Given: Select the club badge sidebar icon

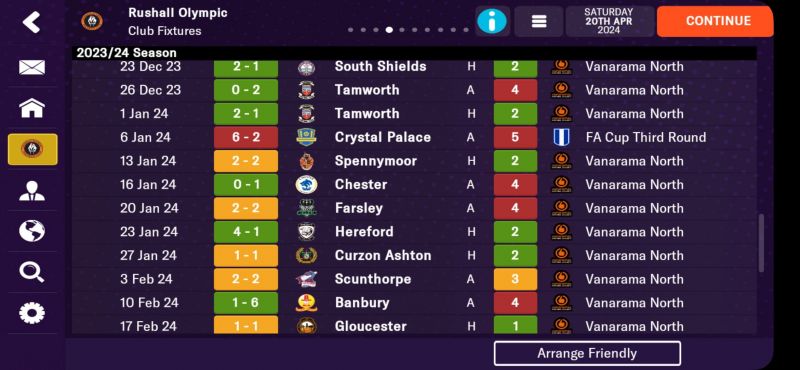Looking at the screenshot, I should [x=33, y=150].
